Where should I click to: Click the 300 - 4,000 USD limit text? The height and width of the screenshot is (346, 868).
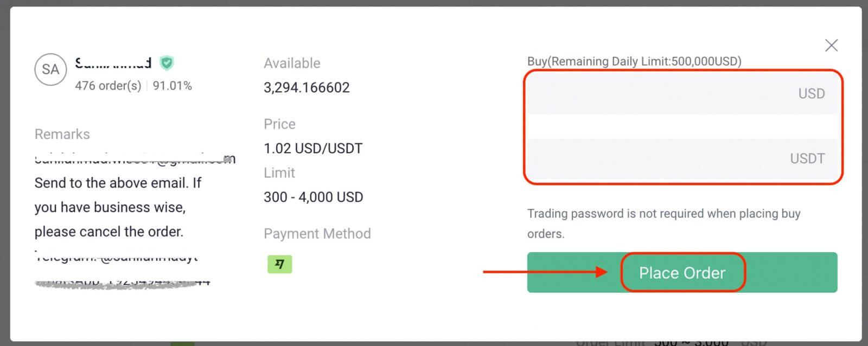point(313,197)
